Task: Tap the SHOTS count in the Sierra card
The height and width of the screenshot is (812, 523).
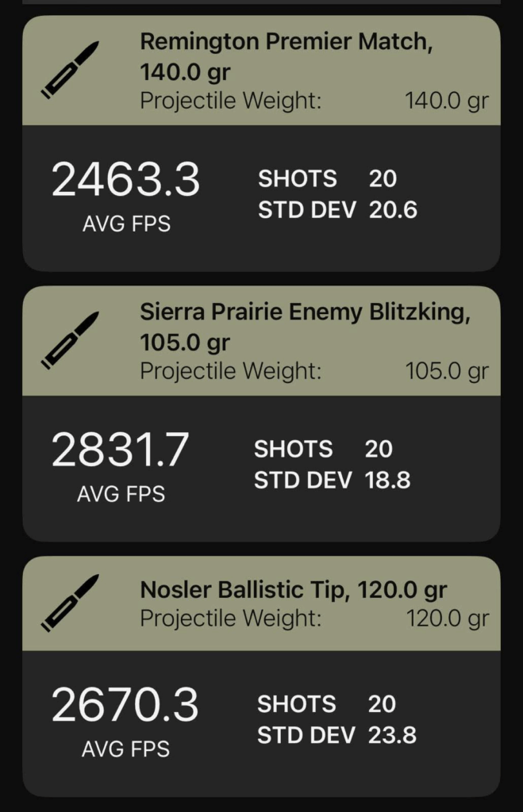Action: pyautogui.click(x=379, y=449)
